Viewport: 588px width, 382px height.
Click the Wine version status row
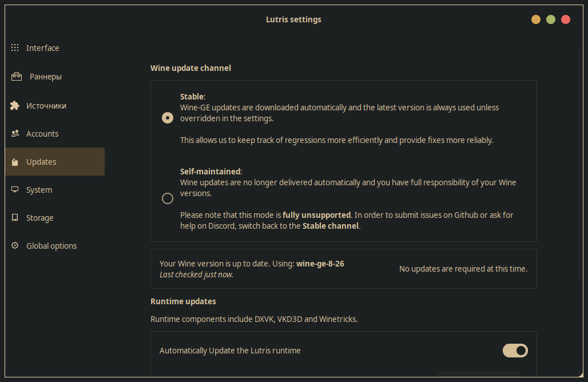(x=343, y=269)
